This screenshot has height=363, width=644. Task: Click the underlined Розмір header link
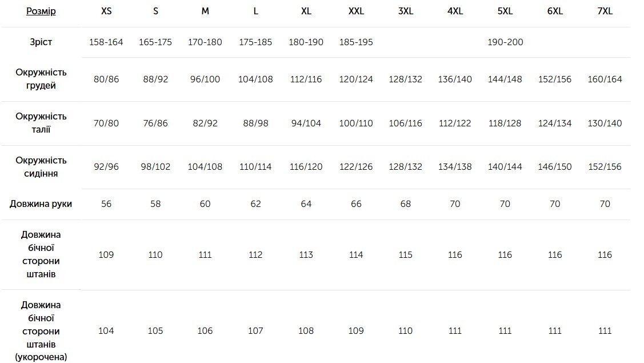click(41, 11)
